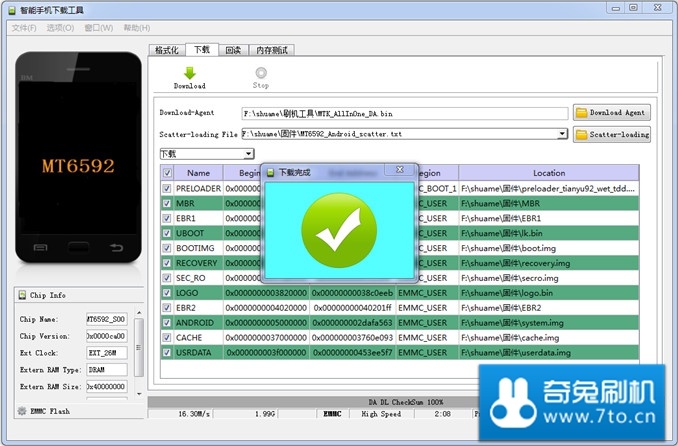Open the 文件(F) menu

point(24,28)
